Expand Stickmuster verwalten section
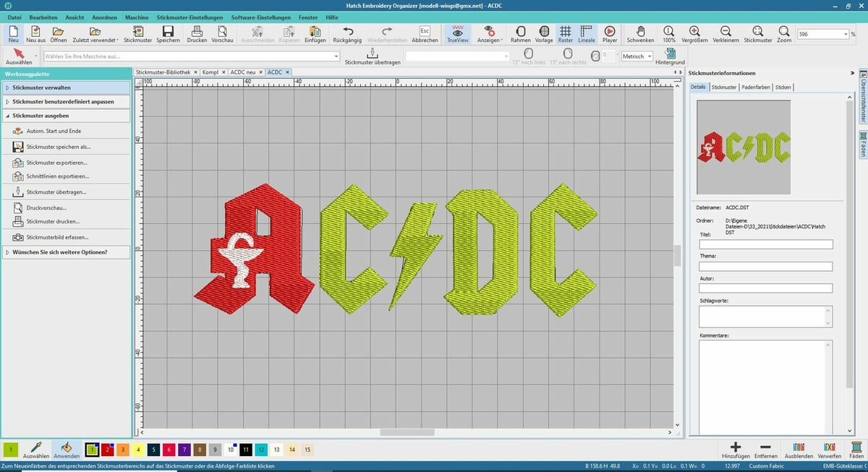868x472 pixels. click(67, 87)
